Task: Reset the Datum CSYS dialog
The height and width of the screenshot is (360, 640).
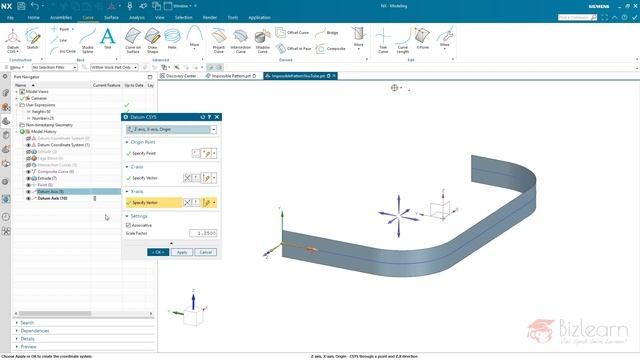Action: click(202, 117)
